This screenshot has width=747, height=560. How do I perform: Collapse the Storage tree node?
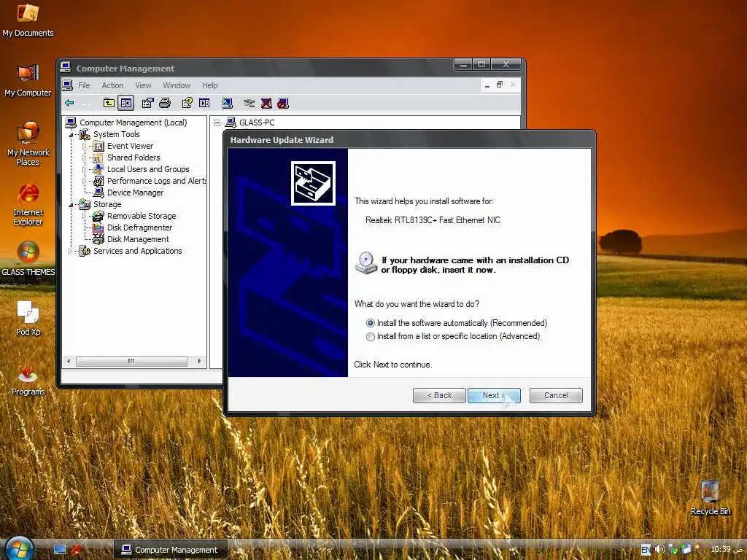point(71,205)
